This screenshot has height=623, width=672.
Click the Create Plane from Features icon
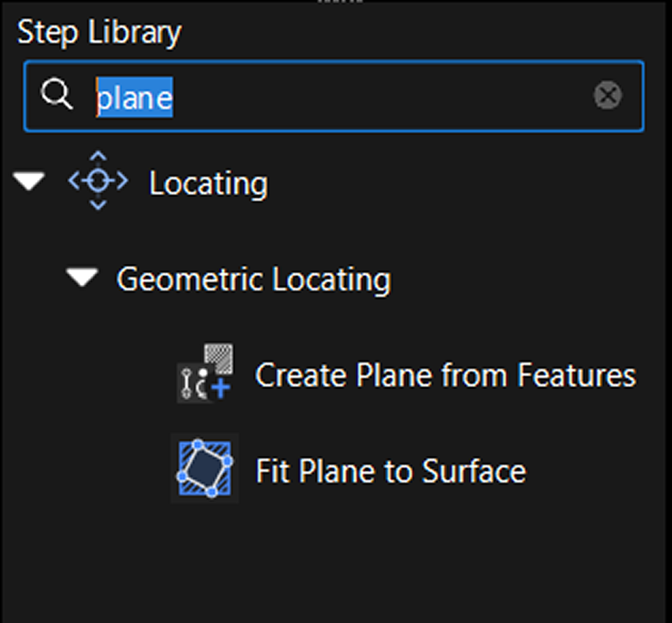pyautogui.click(x=204, y=373)
